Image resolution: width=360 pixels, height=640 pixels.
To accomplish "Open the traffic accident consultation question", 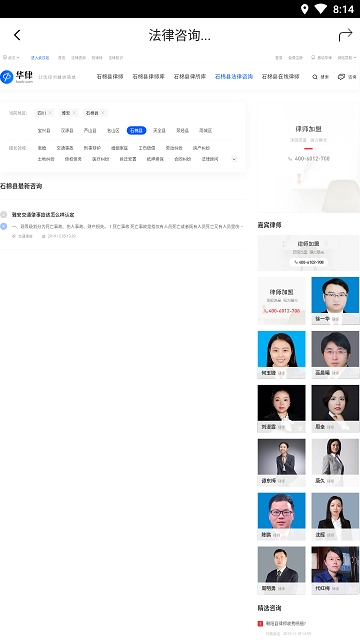I will [43, 215].
